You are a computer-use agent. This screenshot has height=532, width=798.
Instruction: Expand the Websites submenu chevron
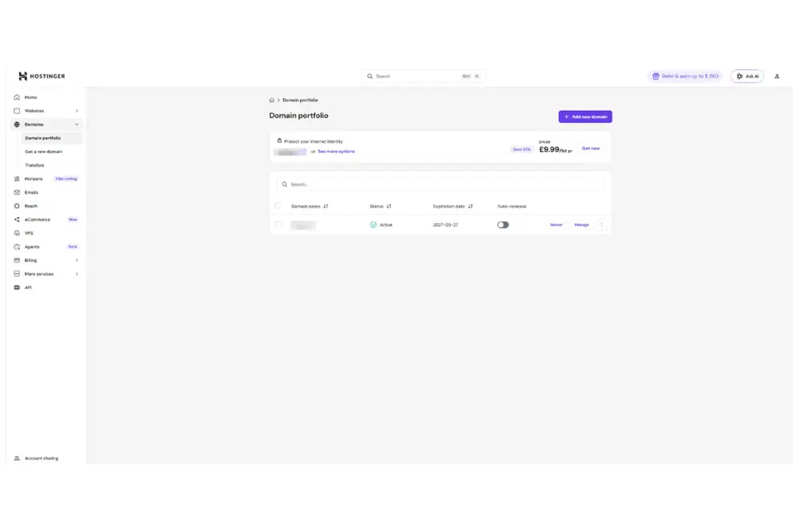point(77,111)
